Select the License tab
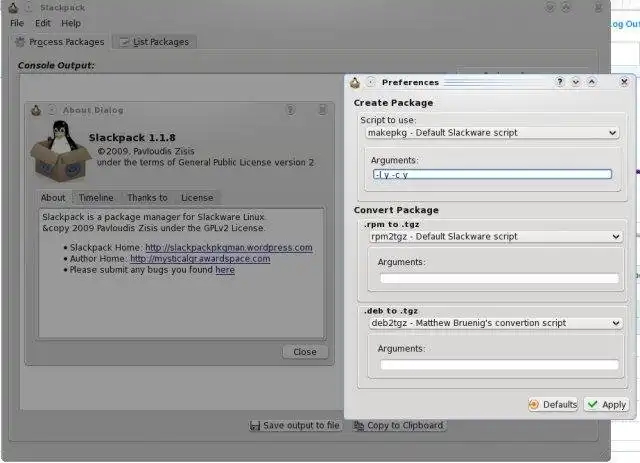 (x=197, y=198)
